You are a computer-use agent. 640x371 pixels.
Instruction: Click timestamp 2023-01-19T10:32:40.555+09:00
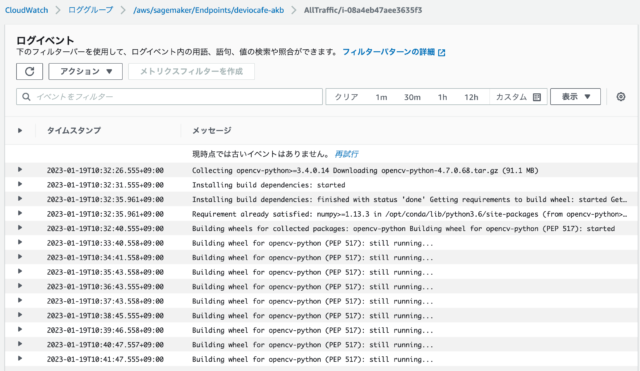click(105, 229)
